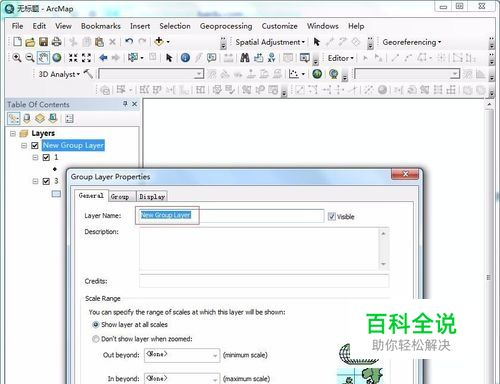Collapse the New Group Layer node

pos(24,146)
